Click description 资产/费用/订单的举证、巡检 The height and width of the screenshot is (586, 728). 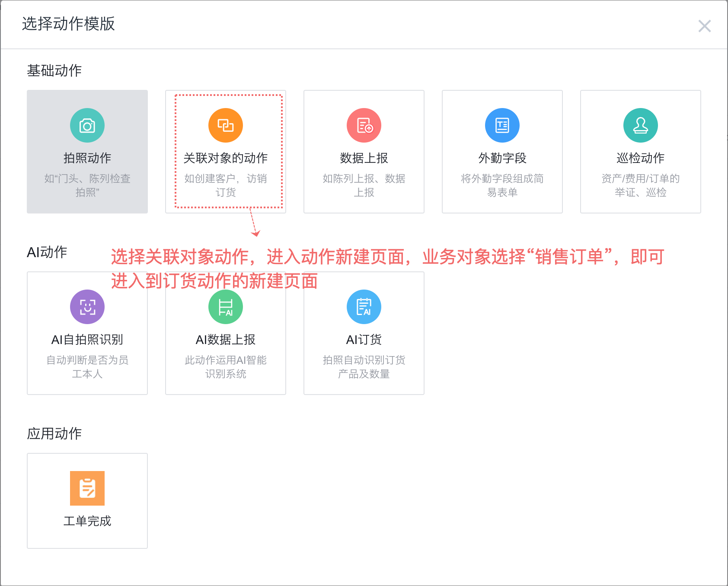(x=641, y=185)
